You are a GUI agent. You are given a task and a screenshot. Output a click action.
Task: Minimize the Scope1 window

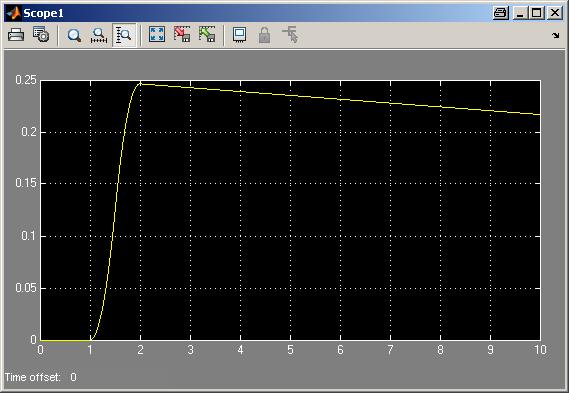pos(521,13)
